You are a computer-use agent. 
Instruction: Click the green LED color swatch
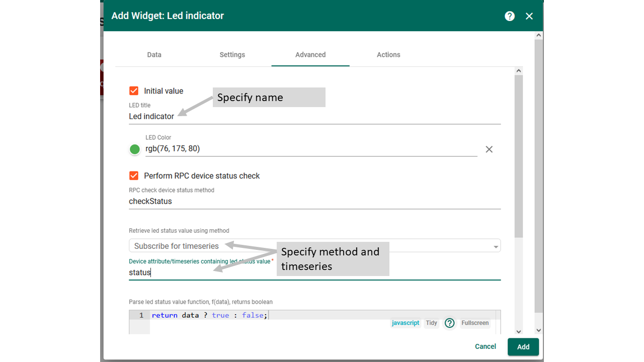(x=135, y=149)
